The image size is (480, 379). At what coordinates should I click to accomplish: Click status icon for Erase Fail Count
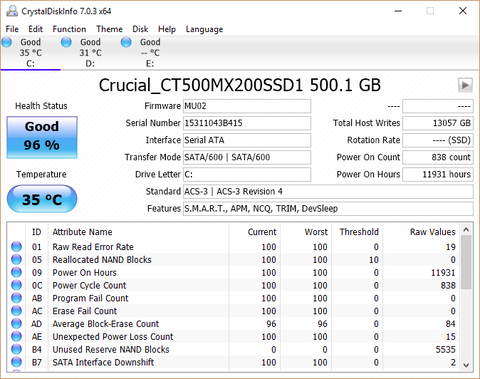(16, 311)
